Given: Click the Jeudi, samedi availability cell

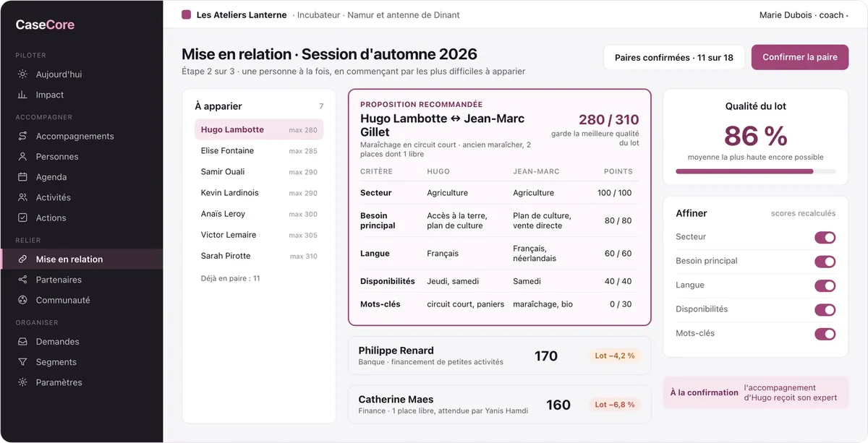Looking at the screenshot, I should 453,281.
